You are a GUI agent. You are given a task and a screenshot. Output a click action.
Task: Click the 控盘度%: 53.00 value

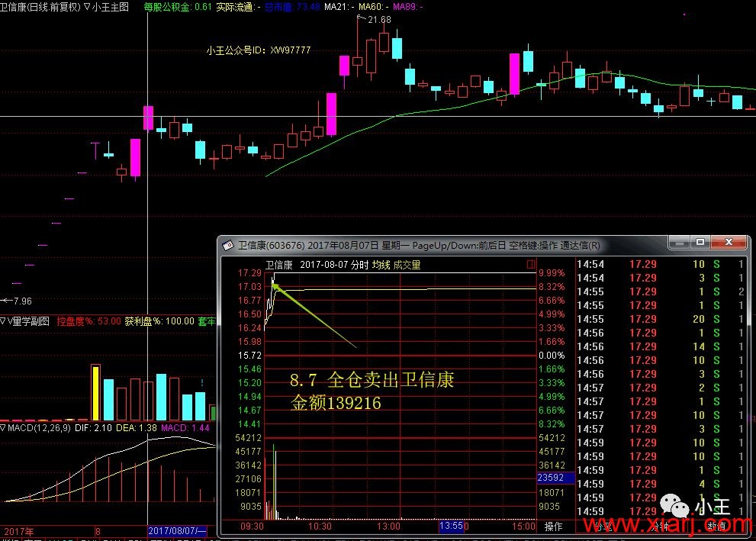coord(88,321)
